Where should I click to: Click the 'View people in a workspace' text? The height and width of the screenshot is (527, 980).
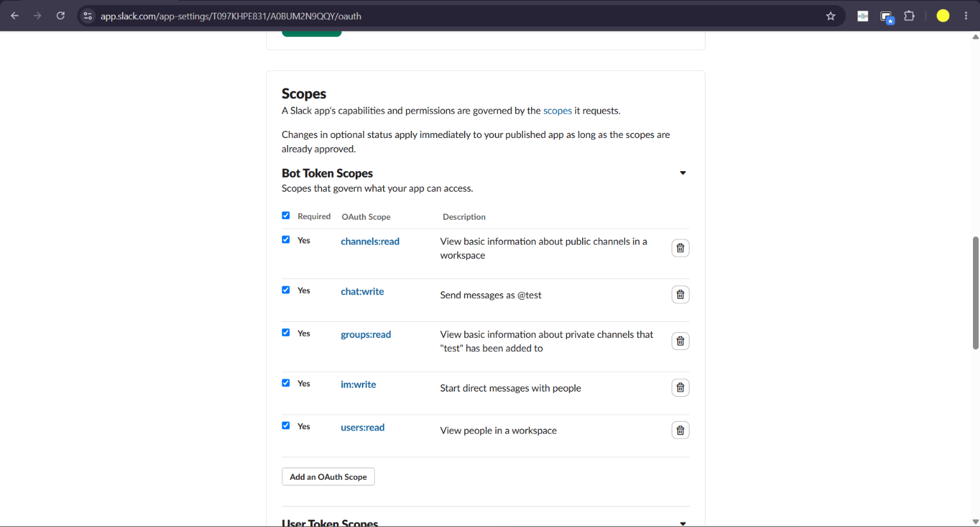(498, 431)
